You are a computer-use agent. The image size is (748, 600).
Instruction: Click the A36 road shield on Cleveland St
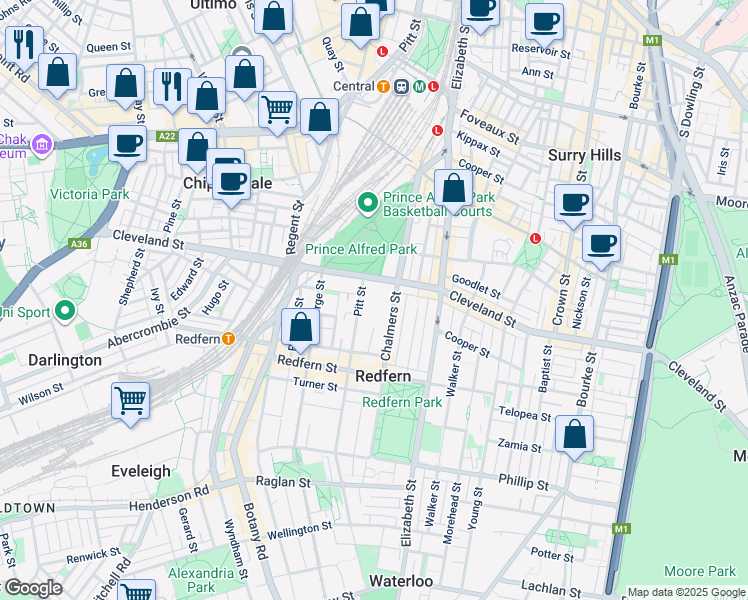click(x=79, y=243)
